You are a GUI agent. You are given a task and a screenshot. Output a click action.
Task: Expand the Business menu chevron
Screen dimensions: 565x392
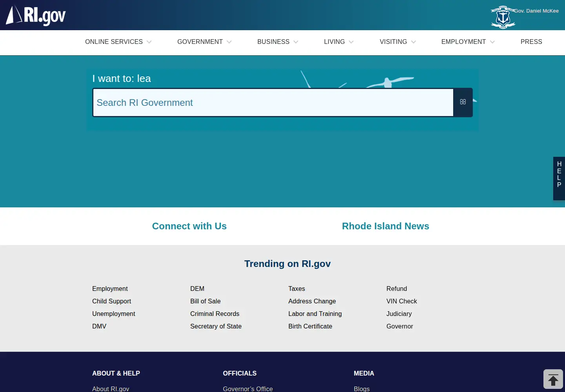pyautogui.click(x=296, y=42)
